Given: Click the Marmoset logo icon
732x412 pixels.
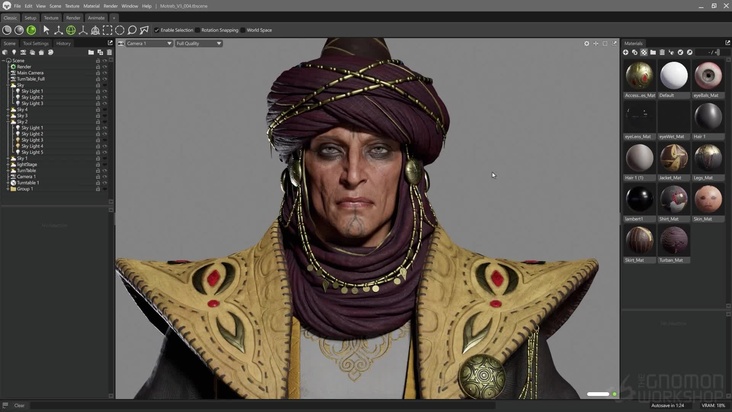Looking at the screenshot, I should (7, 6).
